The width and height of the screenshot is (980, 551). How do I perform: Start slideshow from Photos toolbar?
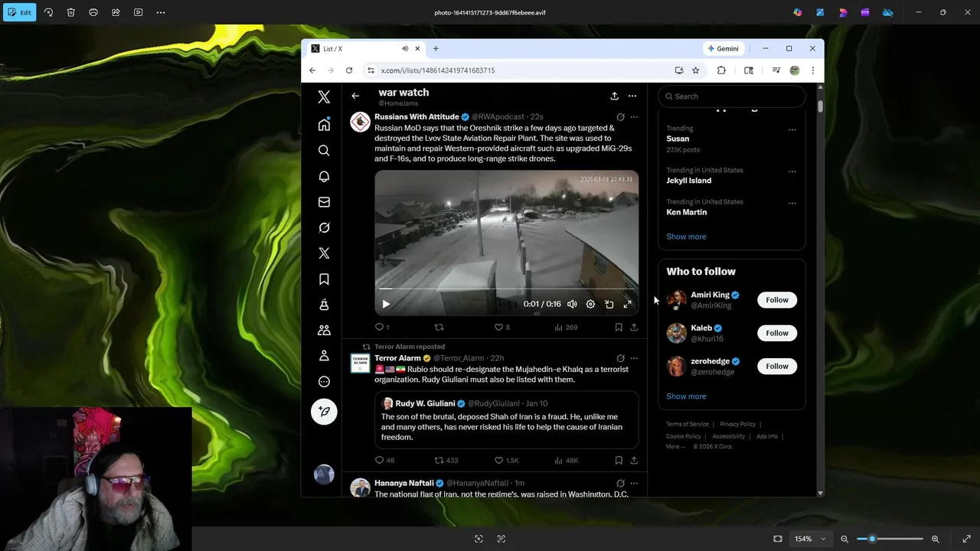(x=138, y=12)
